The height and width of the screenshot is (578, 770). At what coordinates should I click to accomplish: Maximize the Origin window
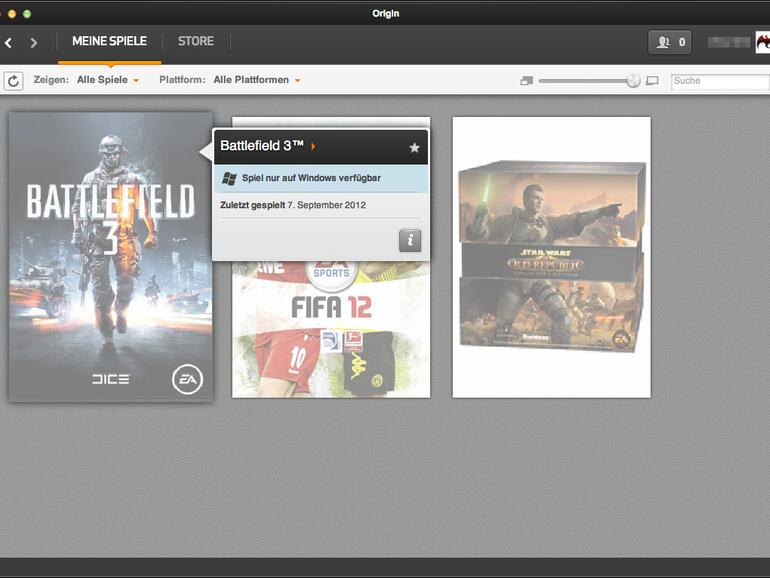(x=28, y=14)
